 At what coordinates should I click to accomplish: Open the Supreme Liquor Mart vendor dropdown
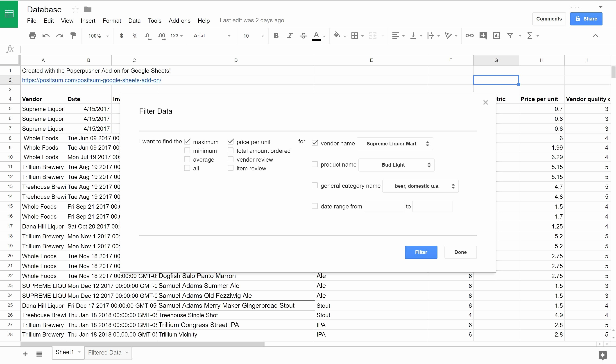pos(395,144)
